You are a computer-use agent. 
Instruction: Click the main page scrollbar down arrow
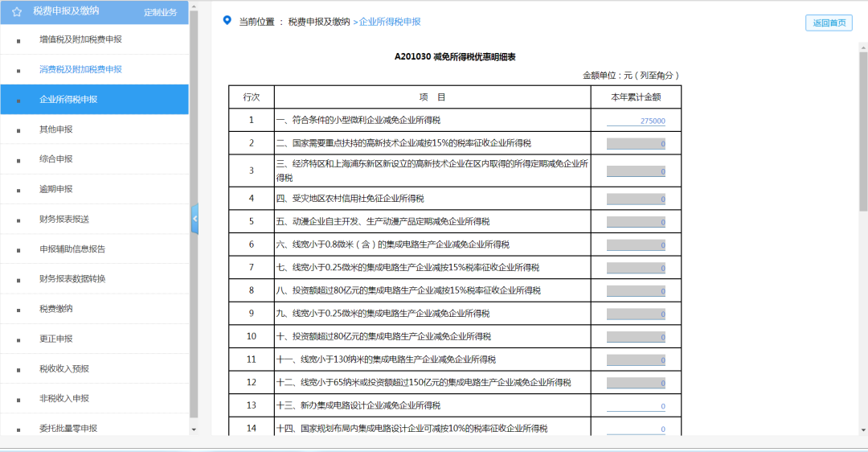click(x=863, y=430)
